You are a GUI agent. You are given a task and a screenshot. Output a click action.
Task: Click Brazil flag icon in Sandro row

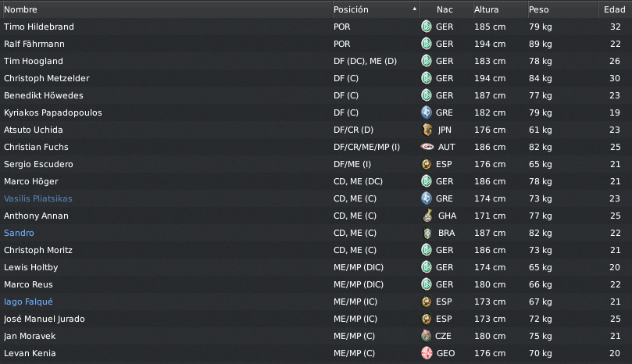(427, 233)
